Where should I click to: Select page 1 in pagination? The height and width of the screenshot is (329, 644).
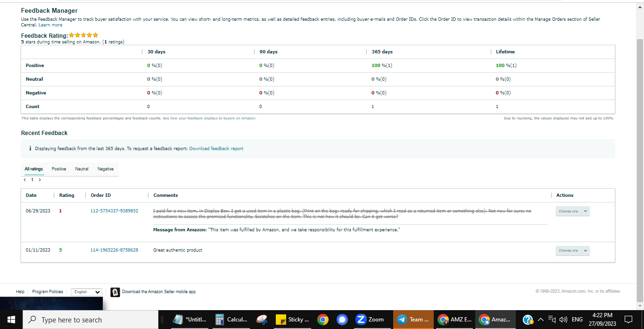(33, 180)
